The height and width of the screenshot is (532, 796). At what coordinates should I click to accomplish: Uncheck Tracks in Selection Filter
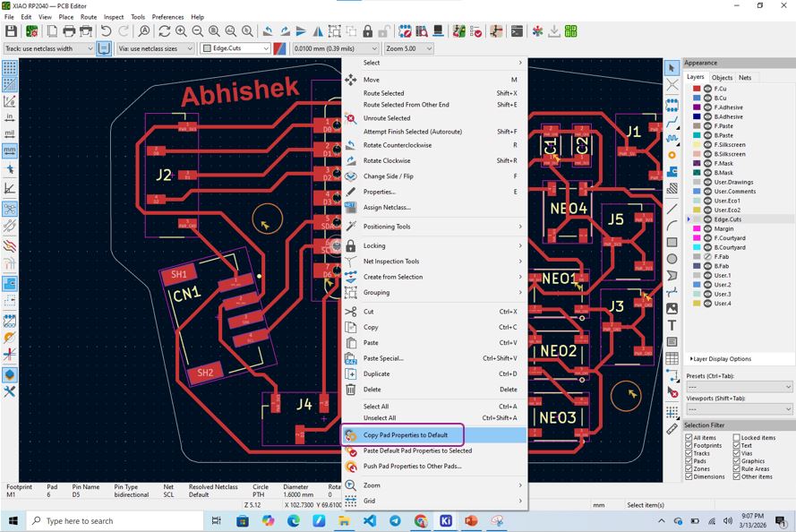tap(689, 453)
